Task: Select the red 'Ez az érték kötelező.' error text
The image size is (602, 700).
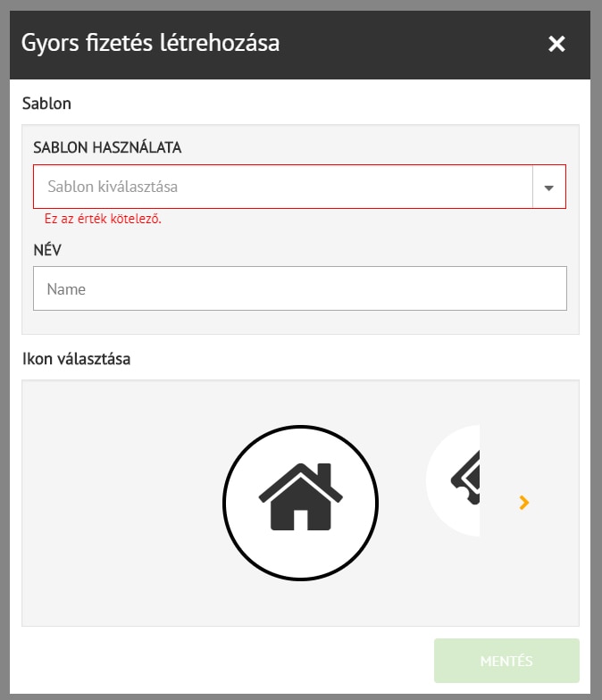Action: coord(103,219)
